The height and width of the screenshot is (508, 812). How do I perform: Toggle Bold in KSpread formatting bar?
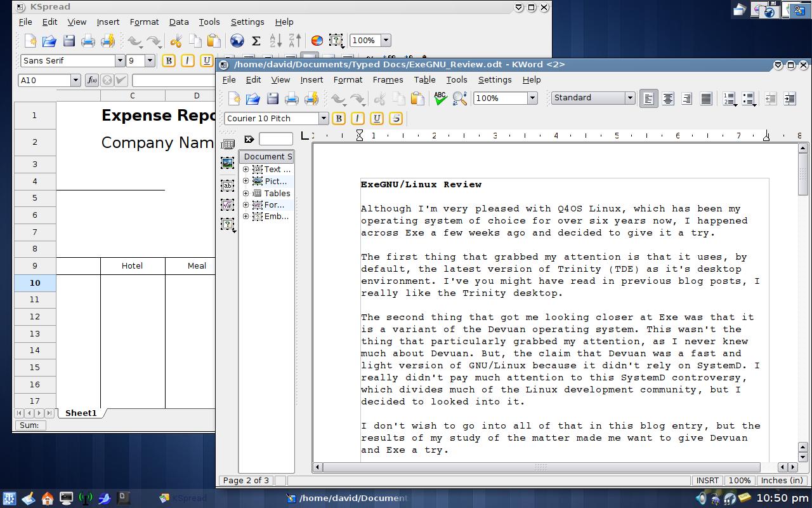169,61
